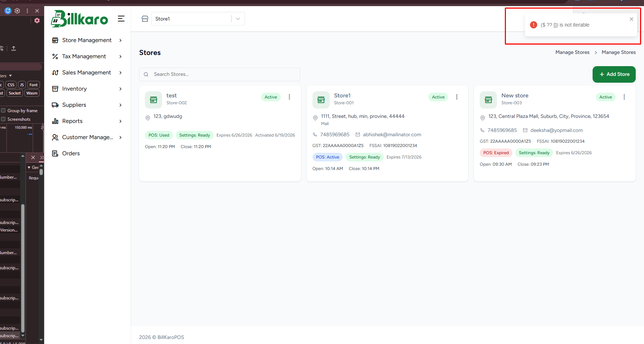This screenshot has width=644, height=344.
Task: Open the Inventory menu
Action: pos(87,89)
